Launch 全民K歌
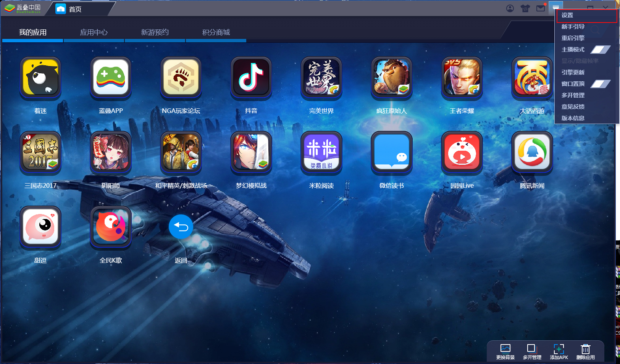Image resolution: width=620 pixels, height=364 pixels. pyautogui.click(x=111, y=227)
